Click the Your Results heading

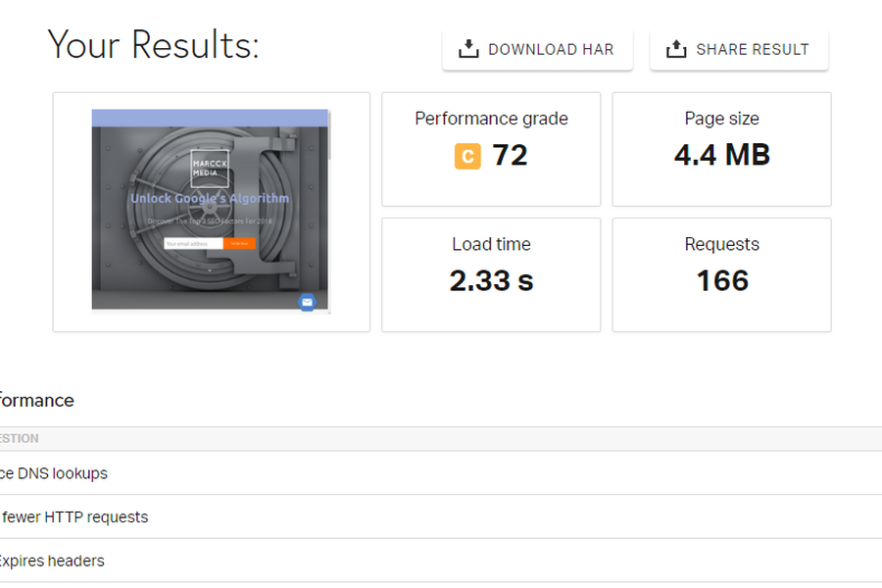(x=153, y=45)
